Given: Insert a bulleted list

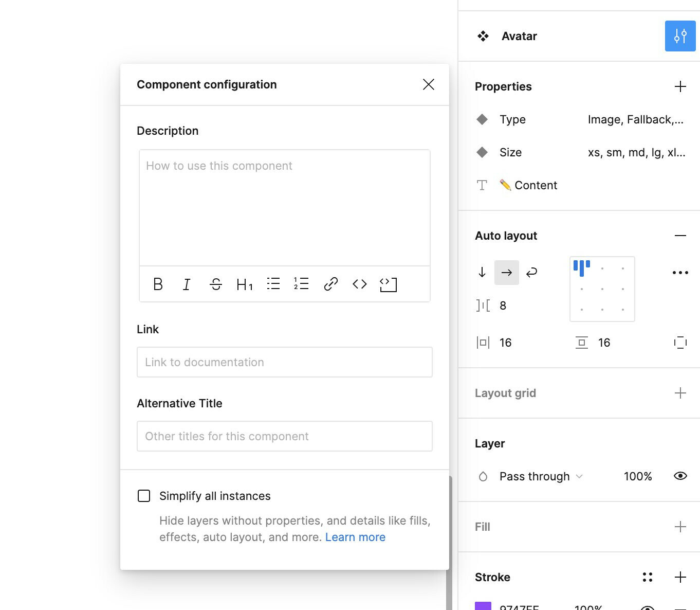Looking at the screenshot, I should point(273,283).
